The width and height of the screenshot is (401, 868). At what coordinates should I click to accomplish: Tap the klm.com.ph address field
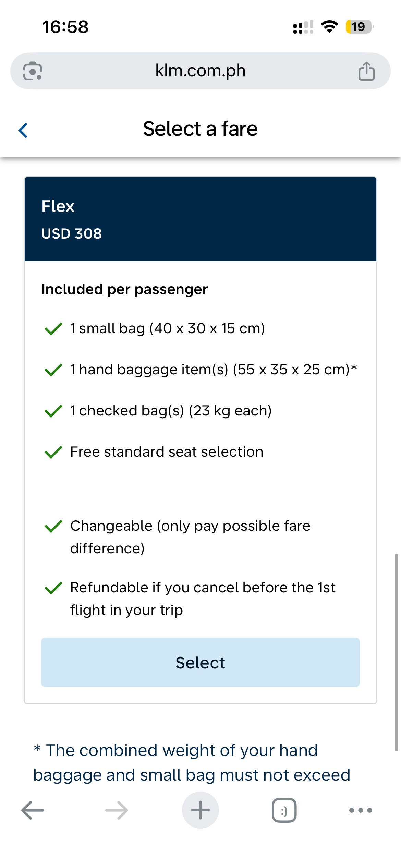[x=200, y=71]
